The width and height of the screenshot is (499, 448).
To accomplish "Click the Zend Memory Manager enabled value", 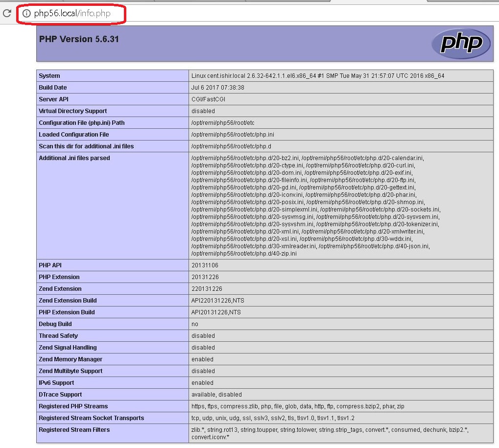I will click(x=202, y=359).
